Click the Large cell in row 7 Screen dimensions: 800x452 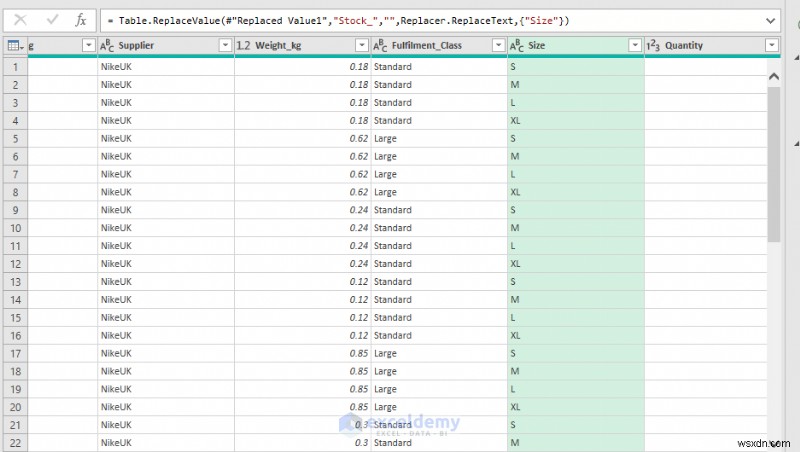coord(439,174)
